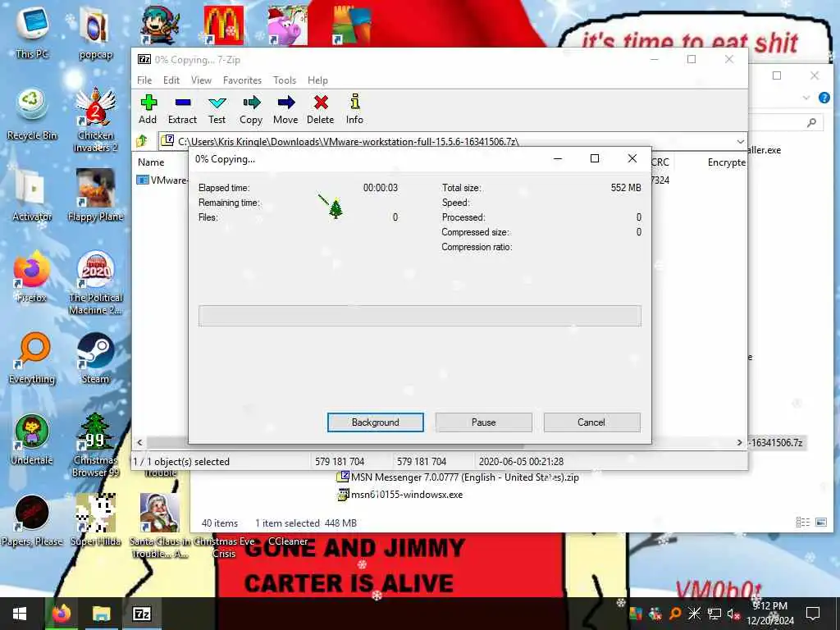Cancel the copying operation

[x=591, y=422]
